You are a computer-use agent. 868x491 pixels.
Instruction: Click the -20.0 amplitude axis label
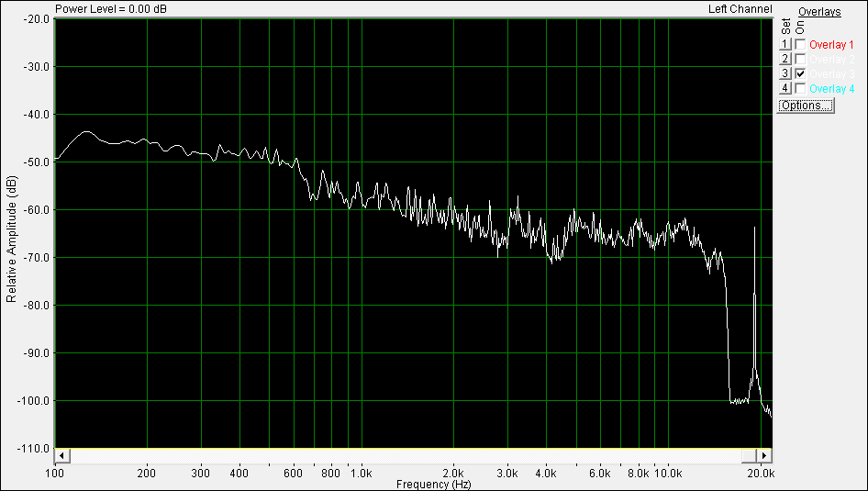(36, 19)
